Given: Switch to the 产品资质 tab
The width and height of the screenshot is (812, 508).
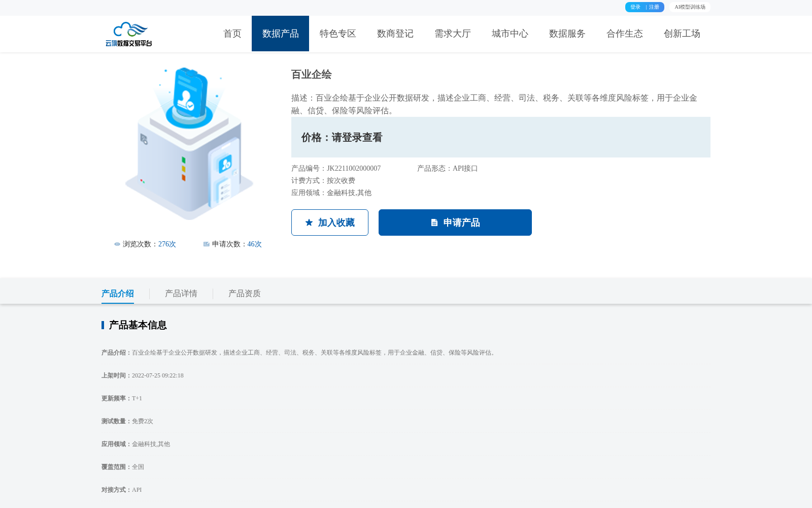Looking at the screenshot, I should pyautogui.click(x=245, y=294).
